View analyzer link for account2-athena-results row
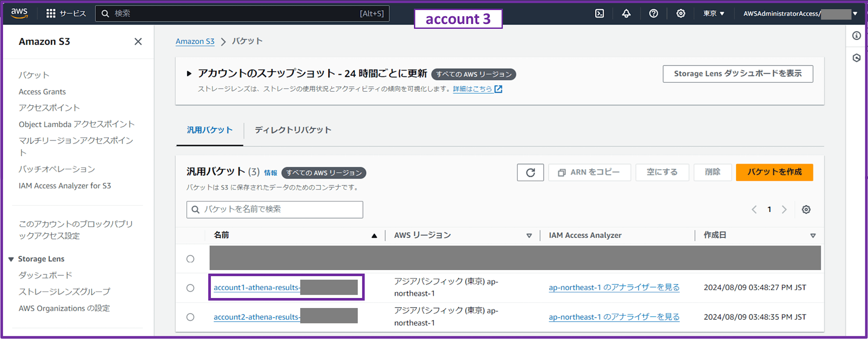The height and width of the screenshot is (339, 868). click(x=614, y=317)
